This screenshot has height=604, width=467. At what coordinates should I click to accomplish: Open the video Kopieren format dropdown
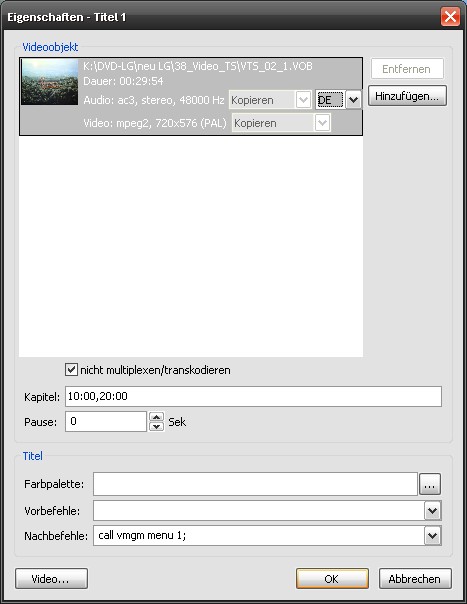281,123
